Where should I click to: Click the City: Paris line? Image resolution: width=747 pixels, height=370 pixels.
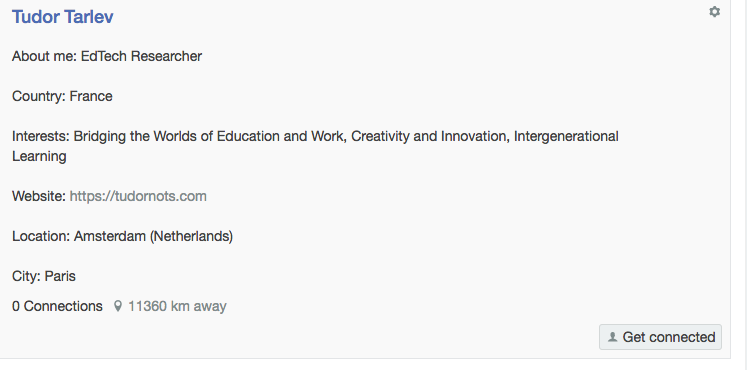click(44, 276)
